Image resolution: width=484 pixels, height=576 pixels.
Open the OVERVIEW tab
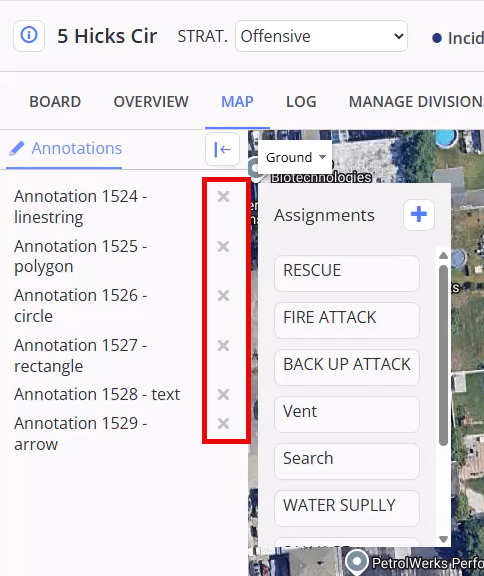(151, 102)
